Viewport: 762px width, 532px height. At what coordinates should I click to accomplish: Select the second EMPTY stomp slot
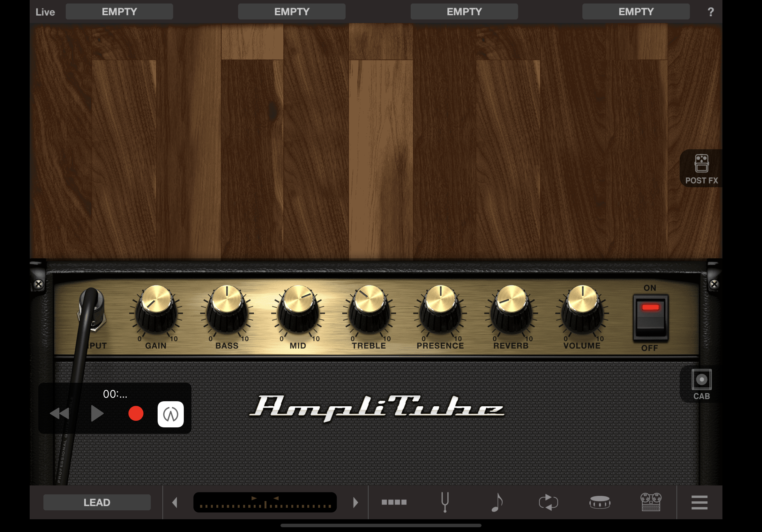pos(292,11)
